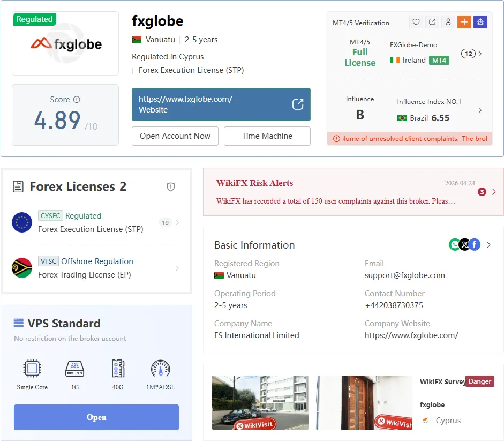Click the user profile icon

pos(448,22)
